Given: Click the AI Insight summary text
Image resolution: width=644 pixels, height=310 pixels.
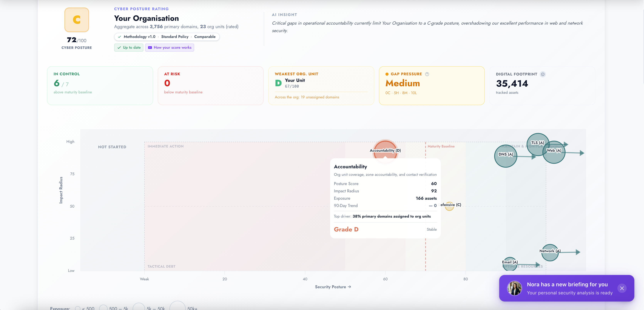Looking at the screenshot, I should point(427,27).
